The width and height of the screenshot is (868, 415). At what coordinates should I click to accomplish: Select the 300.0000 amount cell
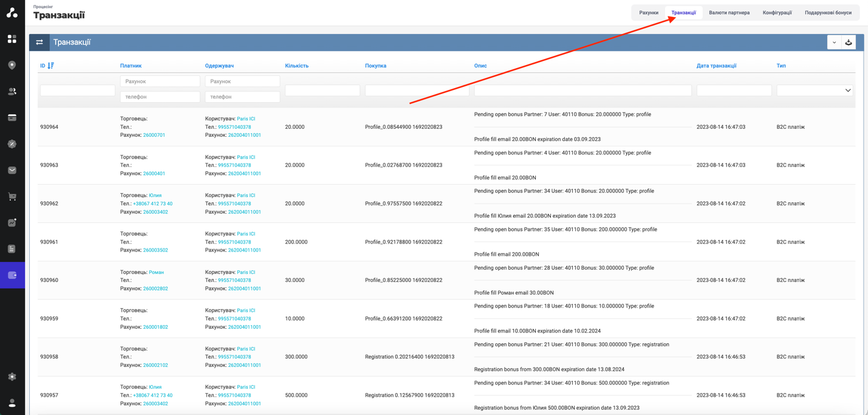coord(296,357)
